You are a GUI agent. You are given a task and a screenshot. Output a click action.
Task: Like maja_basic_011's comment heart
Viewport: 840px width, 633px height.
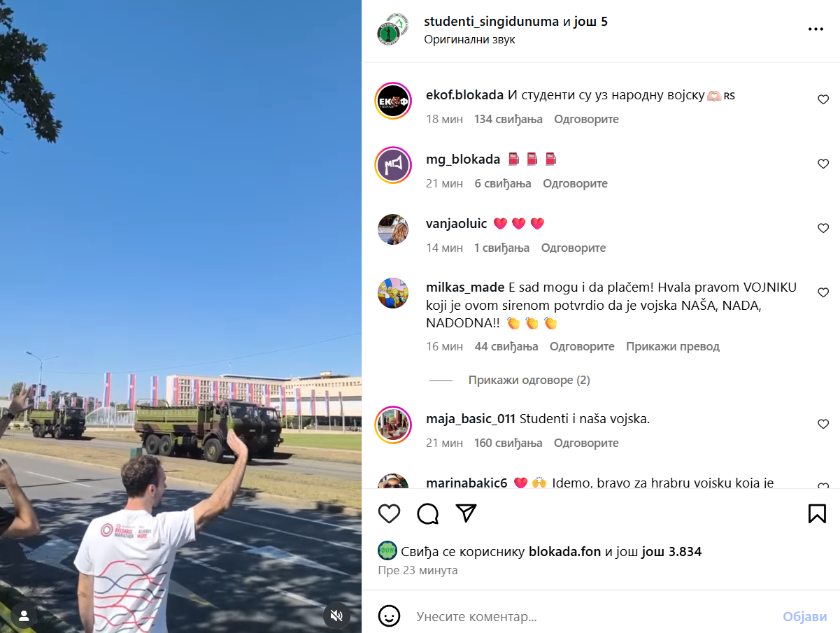point(823,425)
